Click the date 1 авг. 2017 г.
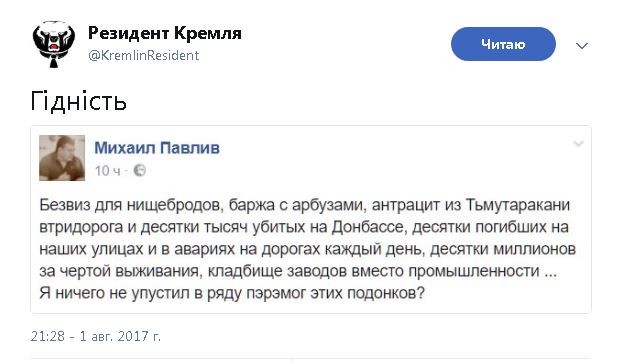 (x=120, y=336)
